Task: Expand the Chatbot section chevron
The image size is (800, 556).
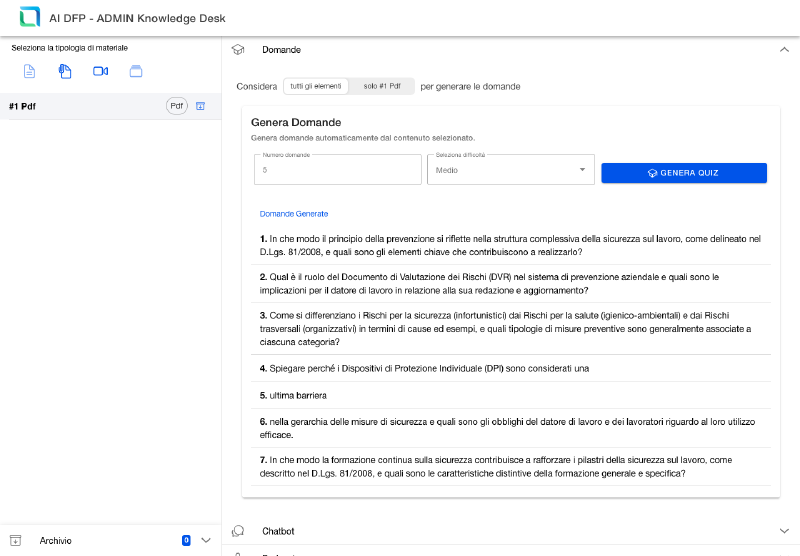Action: pos(784,531)
